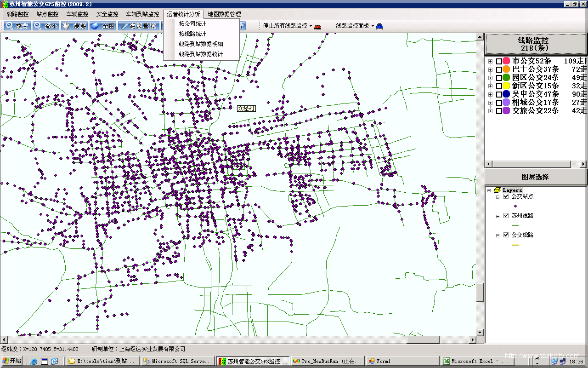Uncheck the 公交站点 layer checkbox
This screenshot has width=588, height=368.
click(506, 196)
